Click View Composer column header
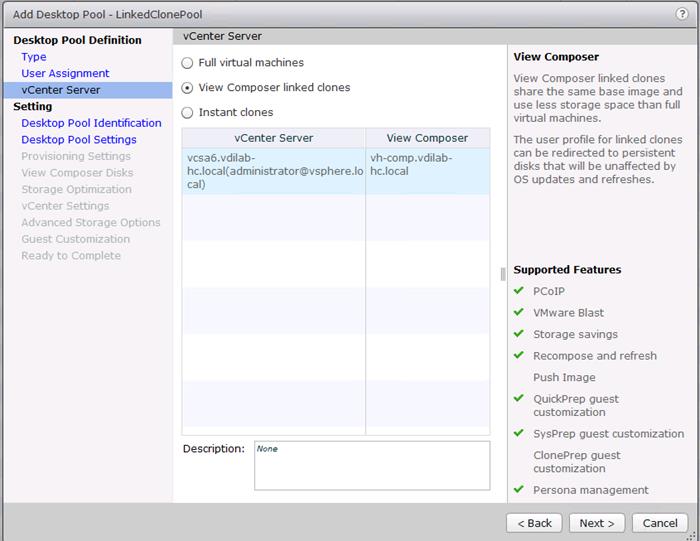Viewport: 700px width, 541px height. [427, 138]
